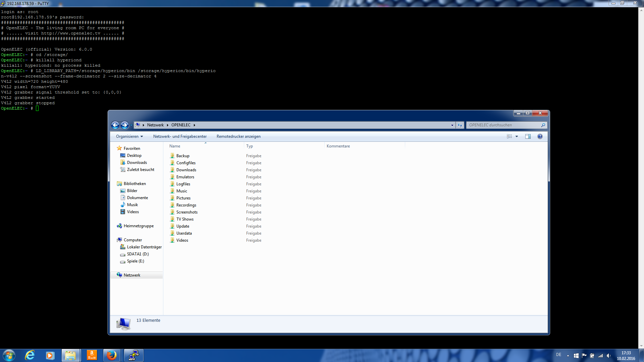Expand the address bar history dropdown
644x362 pixels.
click(452, 125)
